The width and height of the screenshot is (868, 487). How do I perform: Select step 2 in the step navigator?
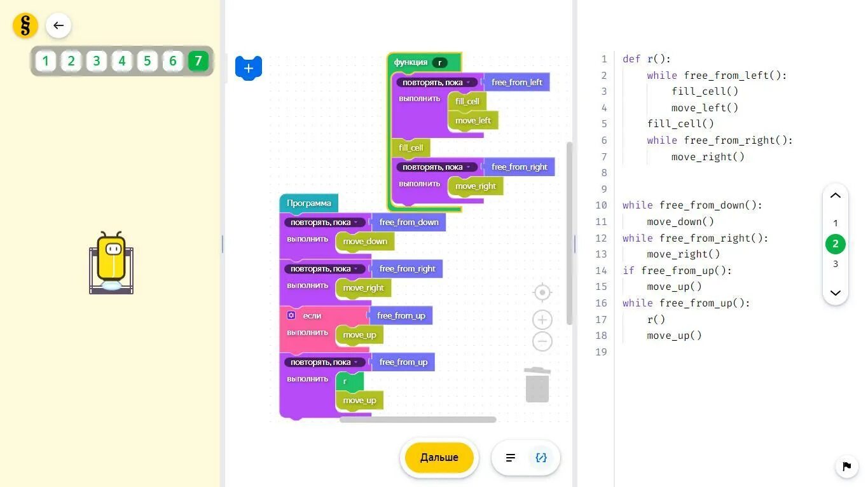(x=836, y=243)
